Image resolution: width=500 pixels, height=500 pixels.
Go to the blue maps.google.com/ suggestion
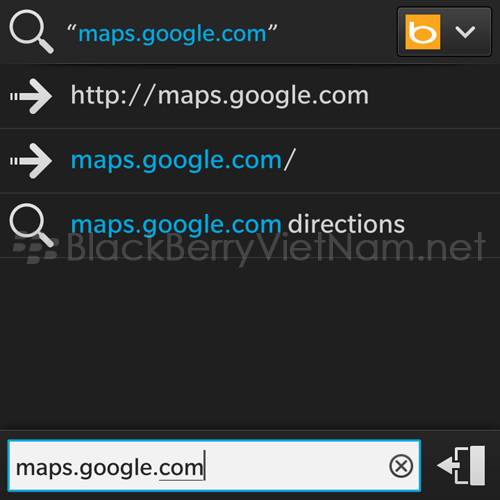tap(250, 161)
